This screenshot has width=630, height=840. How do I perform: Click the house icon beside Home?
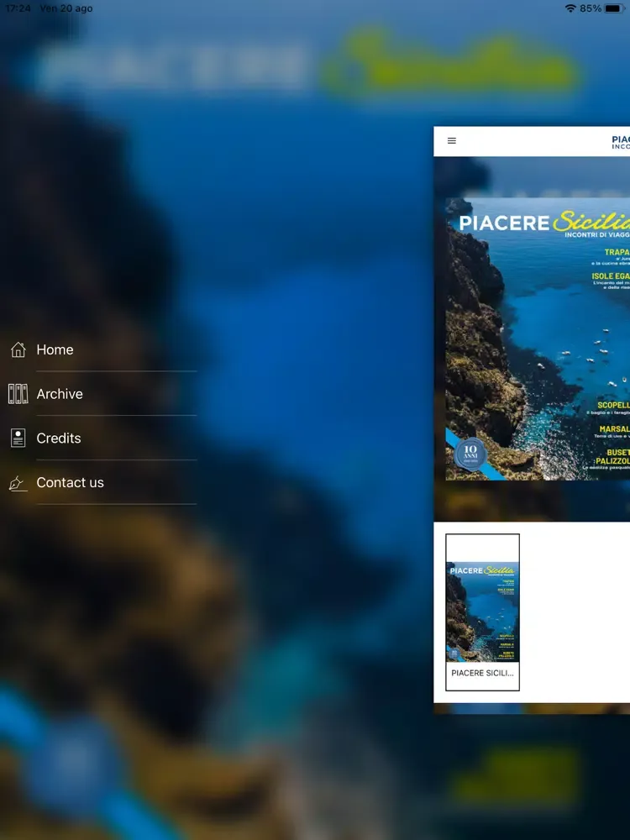[18, 349]
